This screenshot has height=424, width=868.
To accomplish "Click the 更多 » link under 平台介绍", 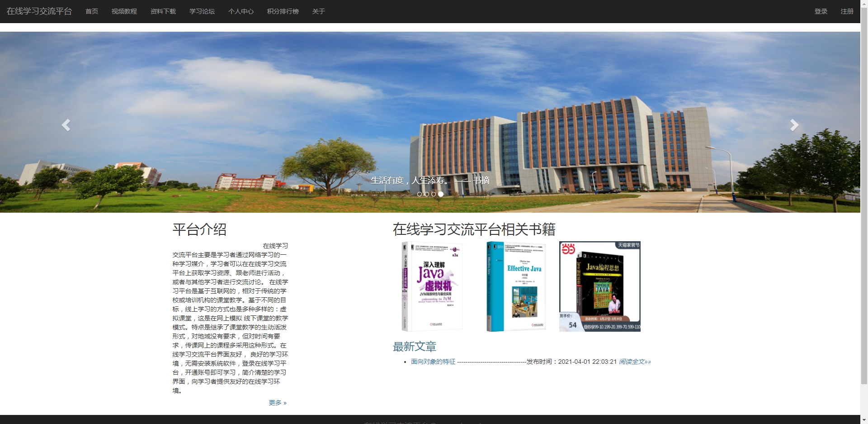I will tap(278, 402).
